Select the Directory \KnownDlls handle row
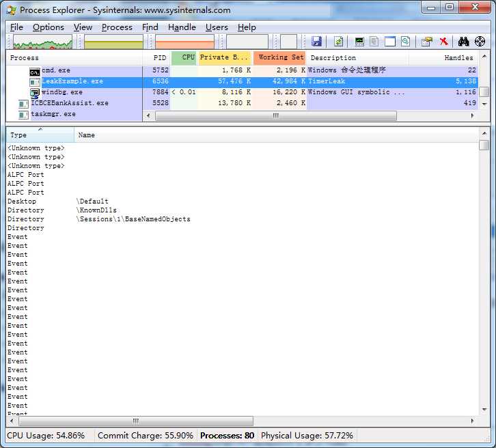 [x=242, y=210]
